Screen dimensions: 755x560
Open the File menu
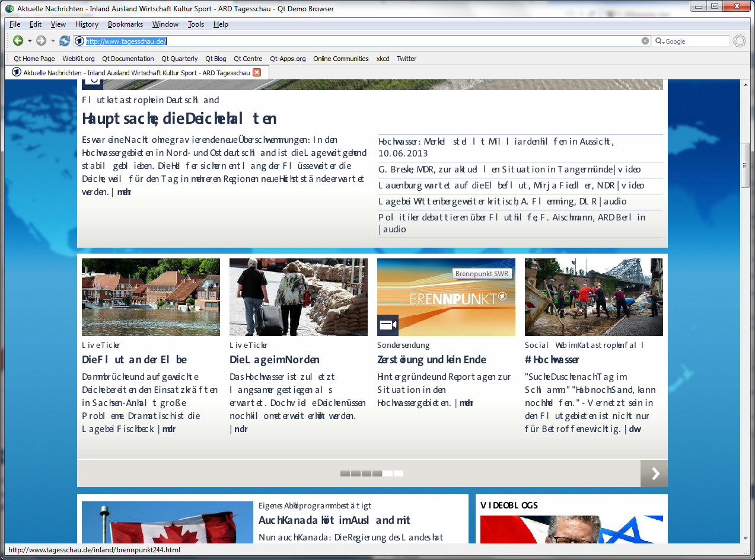point(15,24)
